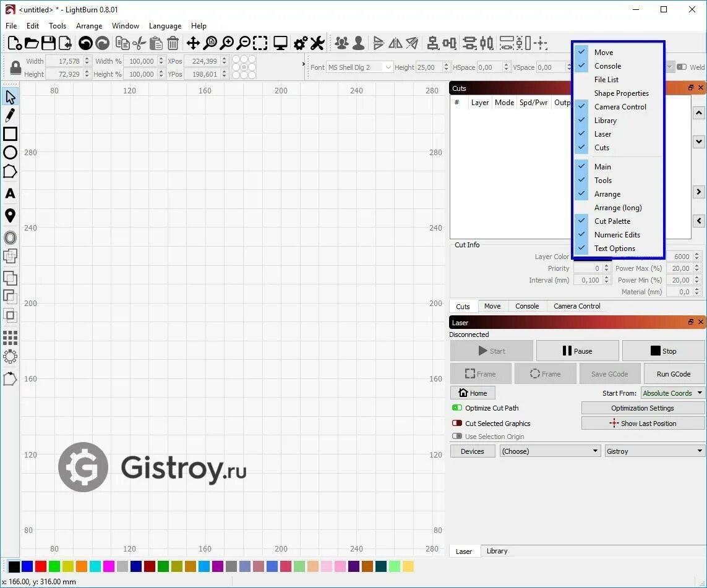Open the File menu
This screenshot has width=707, height=588.
pyautogui.click(x=11, y=26)
